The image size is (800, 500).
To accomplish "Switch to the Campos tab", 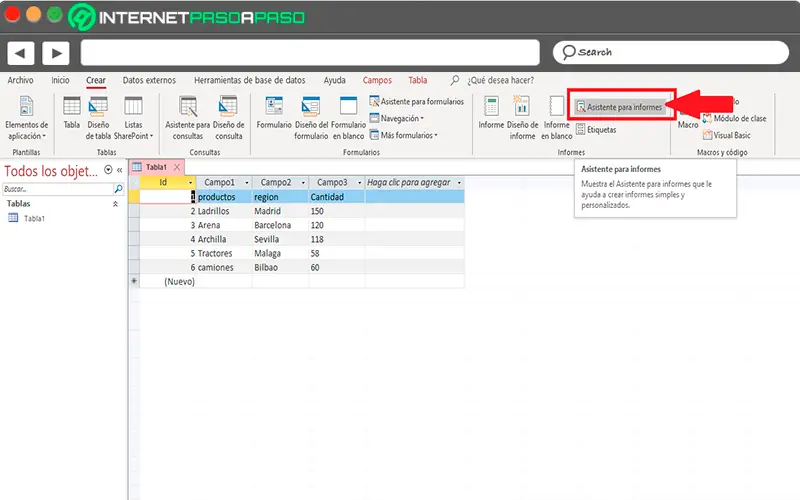I will click(377, 80).
